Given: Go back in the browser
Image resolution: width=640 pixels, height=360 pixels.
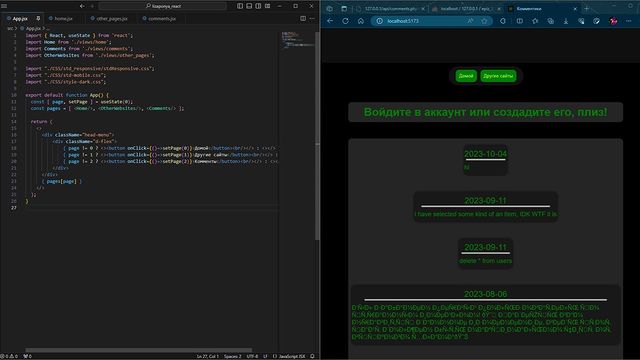Looking at the screenshot, I should (x=330, y=21).
